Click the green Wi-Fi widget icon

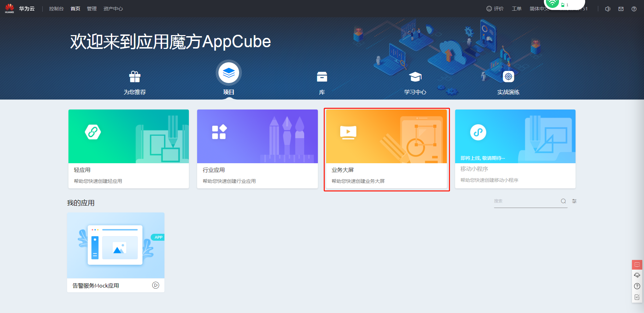point(552,3)
